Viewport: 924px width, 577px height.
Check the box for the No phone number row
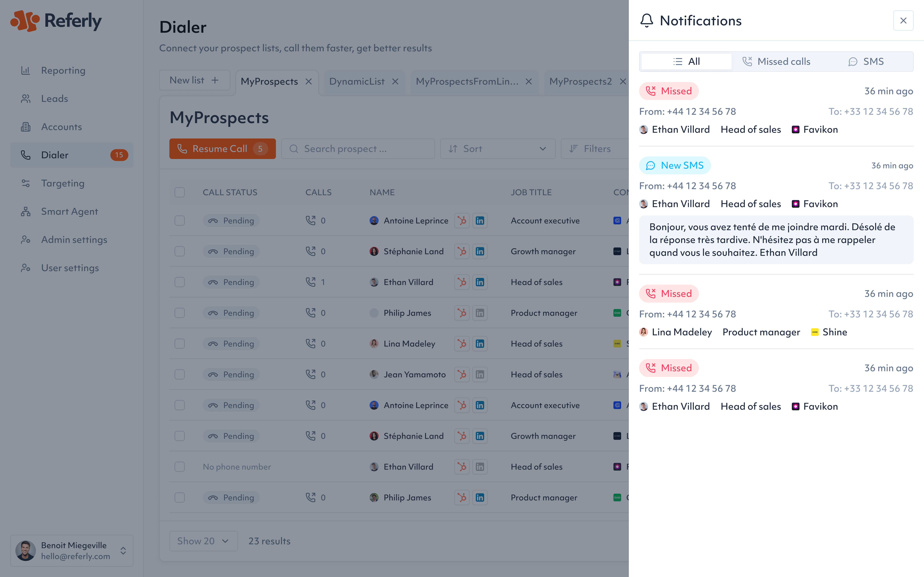coord(180,467)
